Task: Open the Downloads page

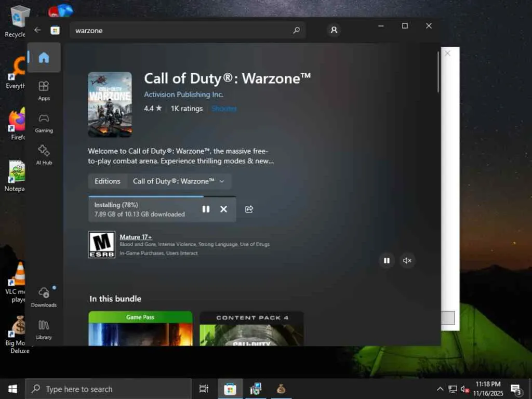Action: pyautogui.click(x=44, y=297)
